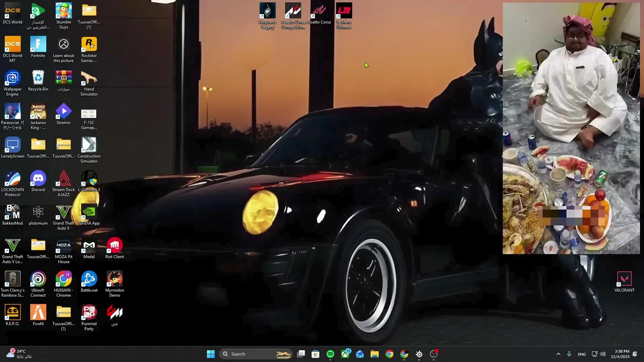Open the Recycle Bin
The height and width of the screenshot is (362, 644).
click(x=38, y=80)
